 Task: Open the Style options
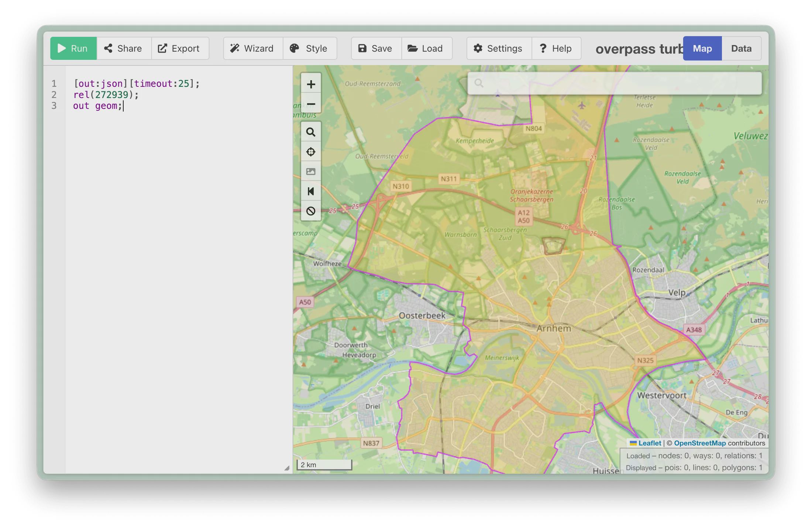pos(309,48)
